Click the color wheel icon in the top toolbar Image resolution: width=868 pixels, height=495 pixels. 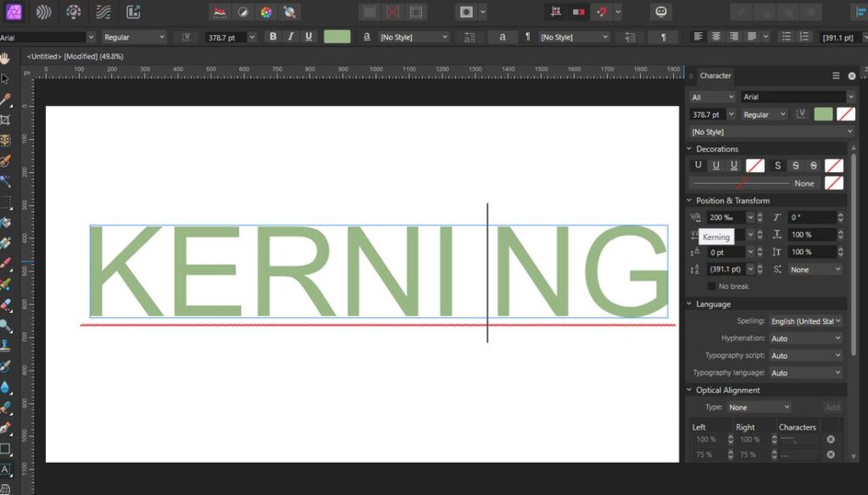coord(264,13)
